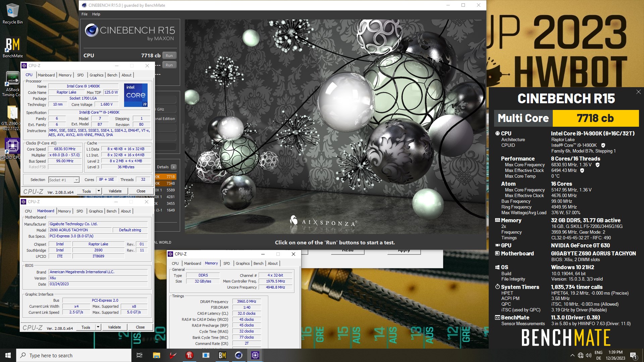Viewport: 644px width, 362px height.
Task: Select SPD tab in Memory CPU-Z window
Action: pos(227,263)
